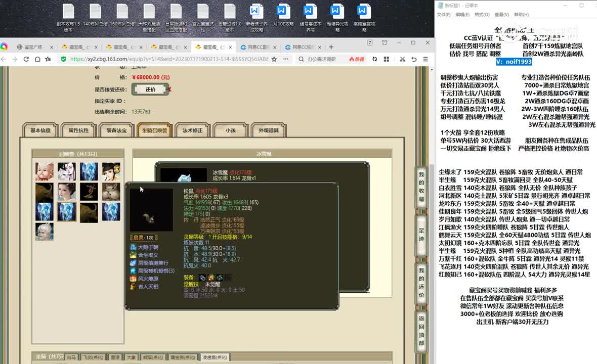Select the 大象 mount tab
The image size is (597, 364).
coord(131,357)
